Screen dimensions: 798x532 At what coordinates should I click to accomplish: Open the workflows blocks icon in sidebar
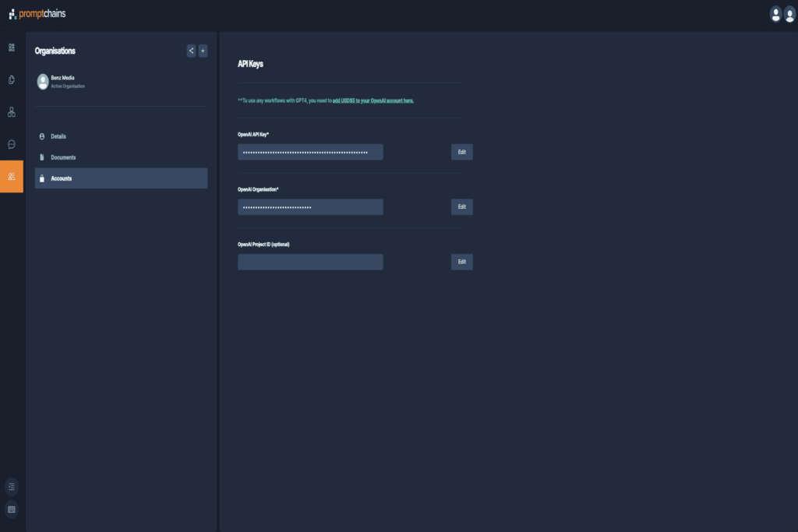point(11,112)
